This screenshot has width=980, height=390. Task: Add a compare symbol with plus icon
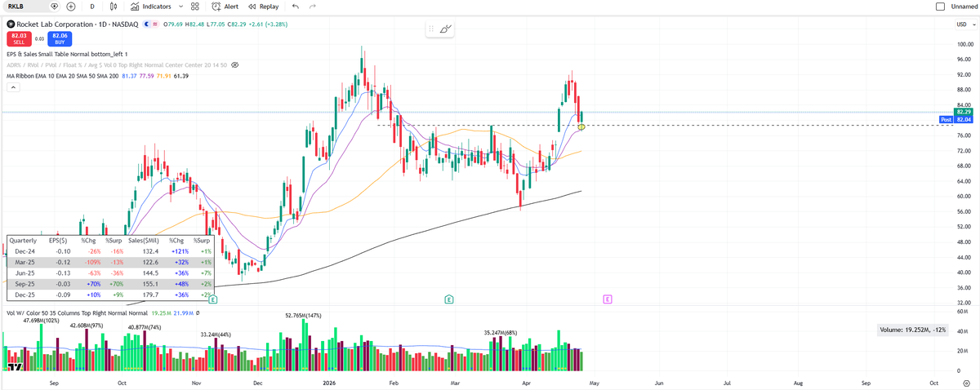71,6
